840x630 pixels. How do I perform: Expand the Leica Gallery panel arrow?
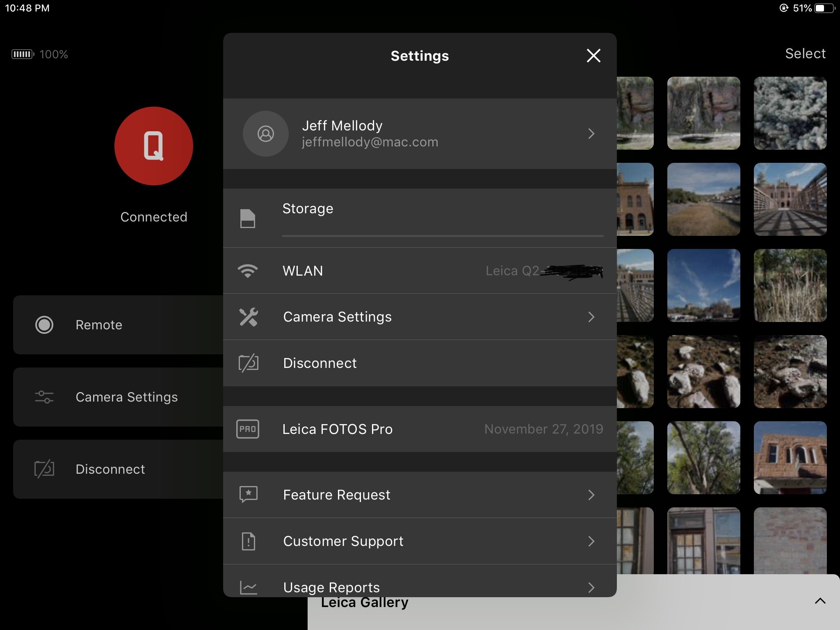point(820,601)
